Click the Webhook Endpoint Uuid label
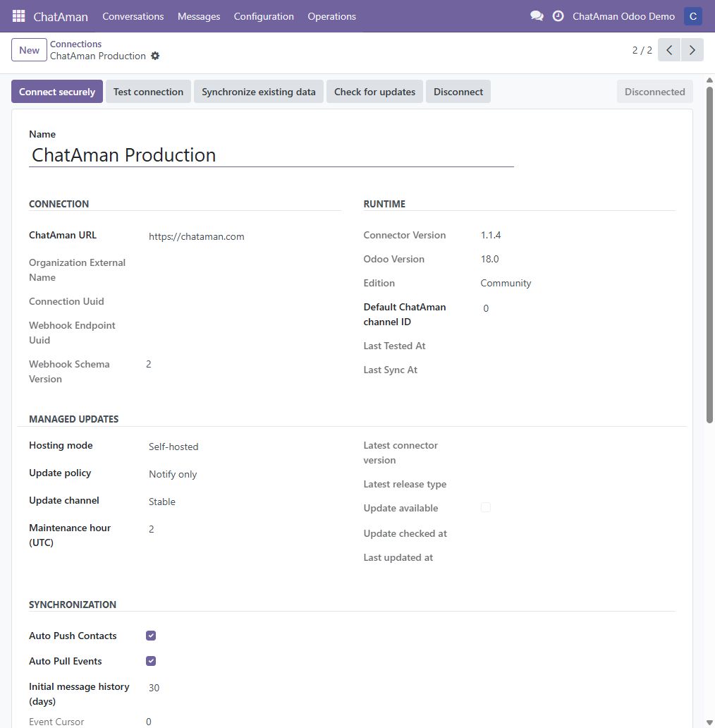 click(72, 332)
